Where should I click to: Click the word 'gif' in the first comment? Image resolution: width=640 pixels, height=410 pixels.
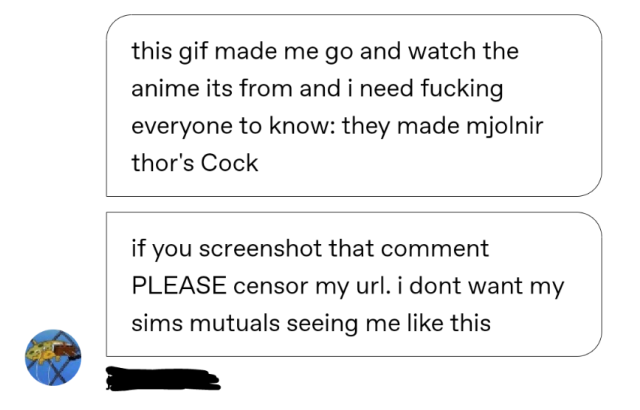(x=193, y=52)
